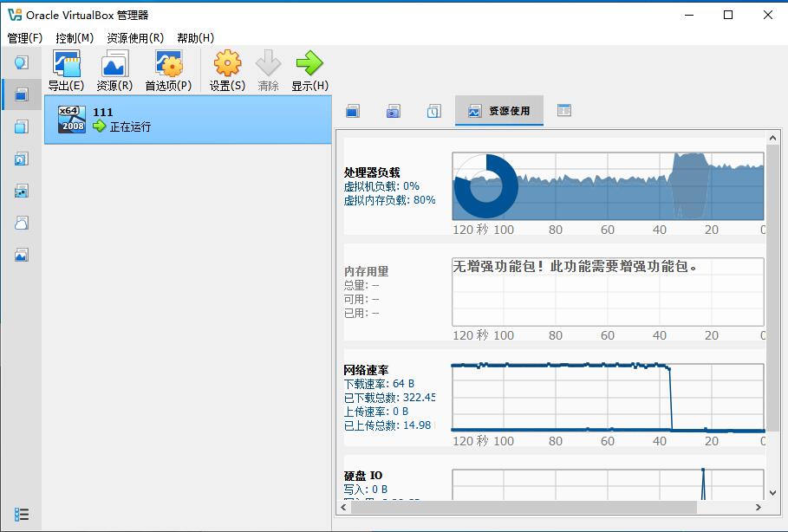Viewport: 788px width, 532px height.
Task: Select the highlighted Machines icon in left sidebar
Action: tap(21, 94)
